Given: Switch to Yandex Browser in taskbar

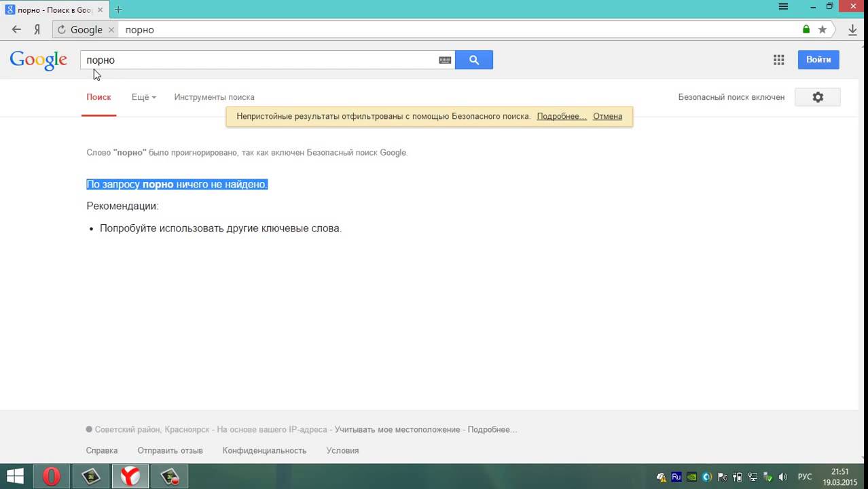Looking at the screenshot, I should (x=130, y=476).
